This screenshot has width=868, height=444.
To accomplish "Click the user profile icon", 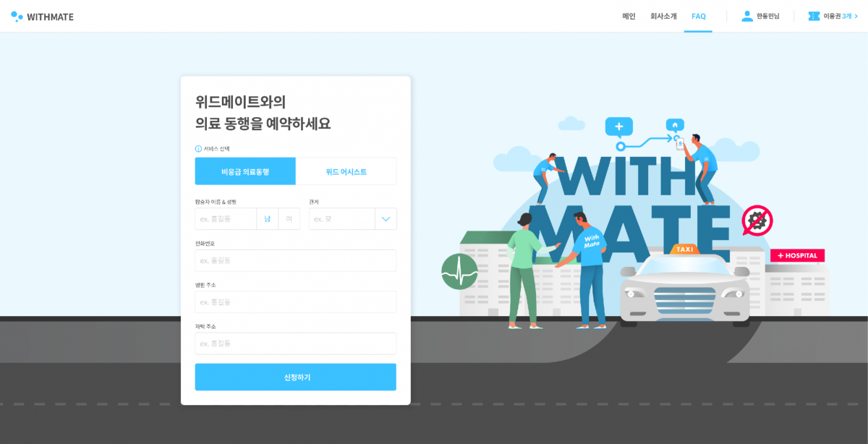I will pos(747,16).
